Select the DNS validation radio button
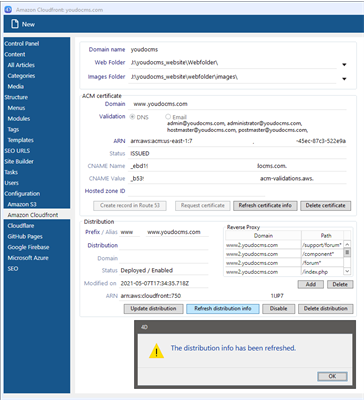 [132, 117]
